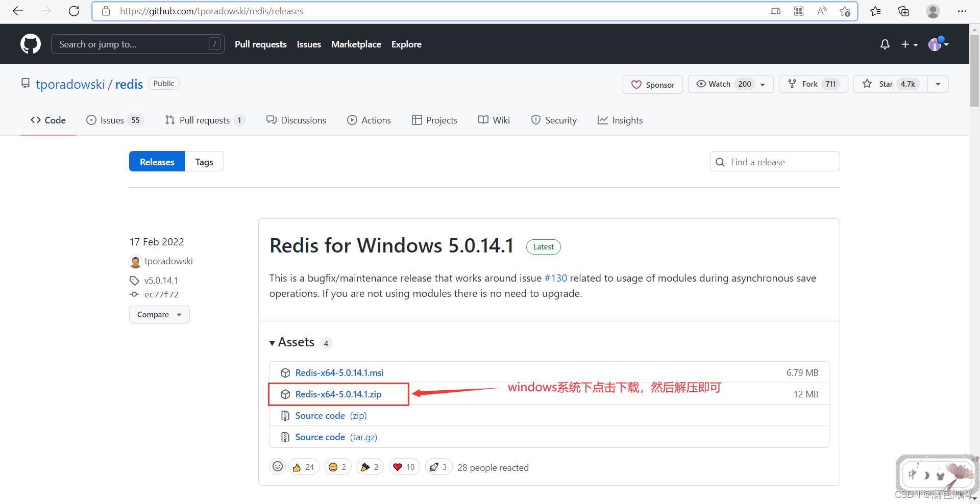Open Redis for Windows 5.0.14.1 release title
This screenshot has width=980, height=504.
[391, 246]
